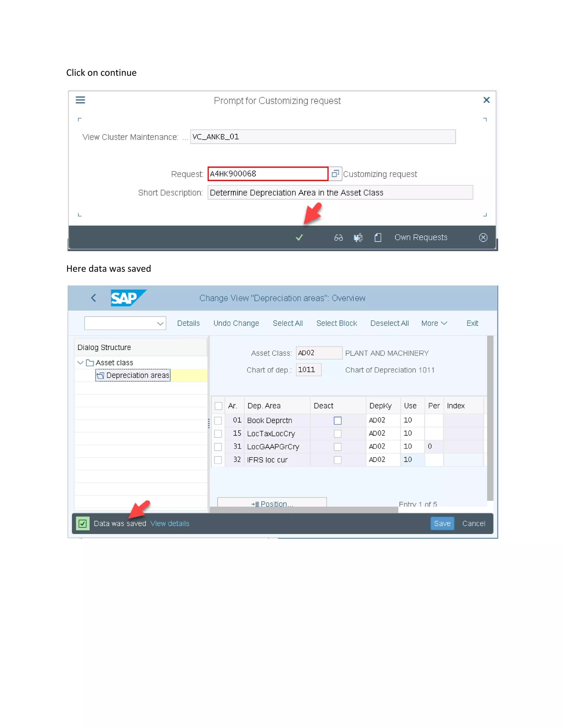Click the create new request page icon
The image size is (563, 728).
(x=377, y=237)
